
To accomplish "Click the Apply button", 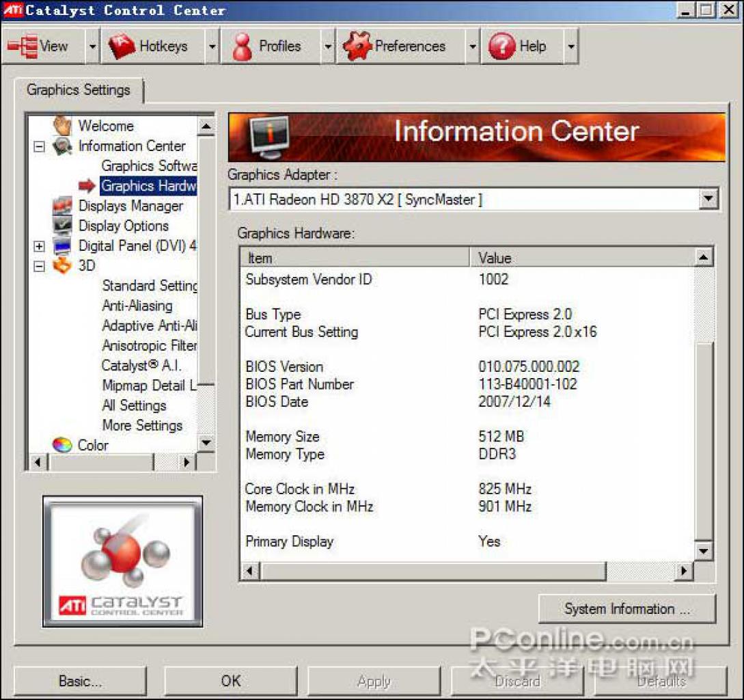I will pos(374,681).
